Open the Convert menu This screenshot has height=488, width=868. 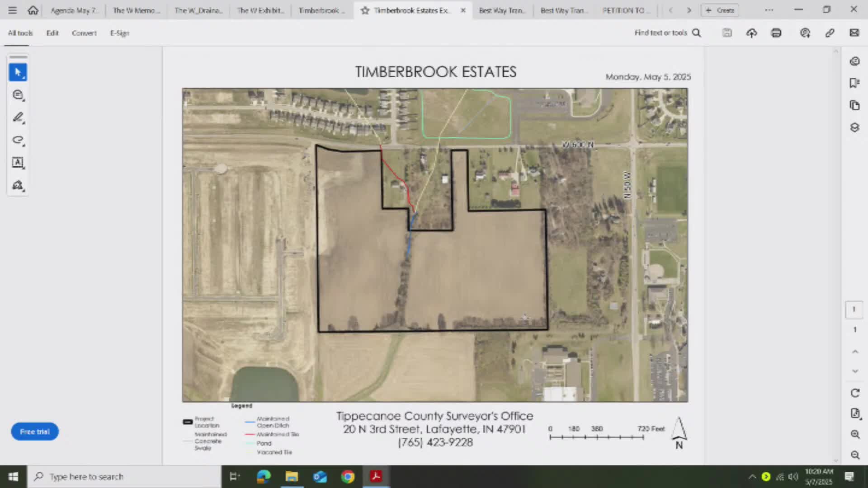pyautogui.click(x=84, y=33)
